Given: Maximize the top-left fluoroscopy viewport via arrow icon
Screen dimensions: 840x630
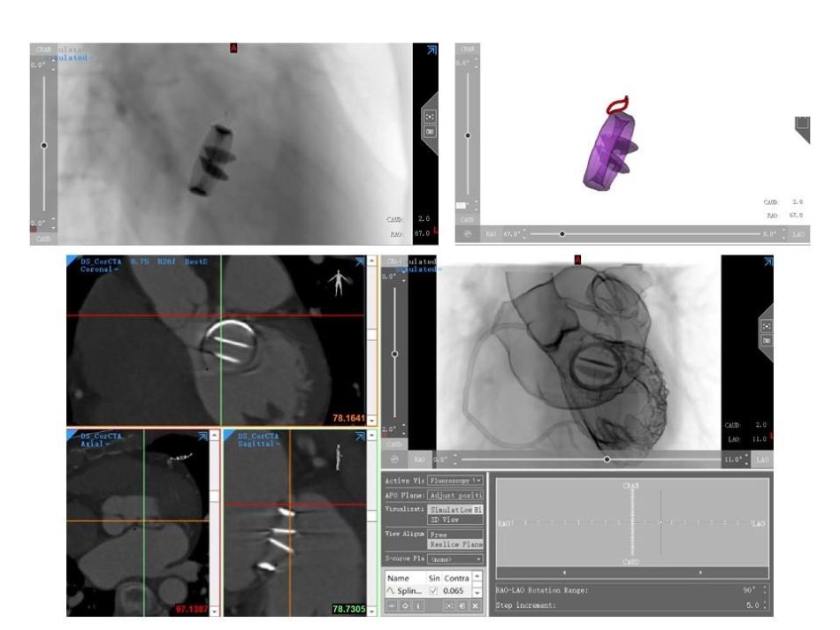Looking at the screenshot, I should pyautogui.click(x=431, y=50).
